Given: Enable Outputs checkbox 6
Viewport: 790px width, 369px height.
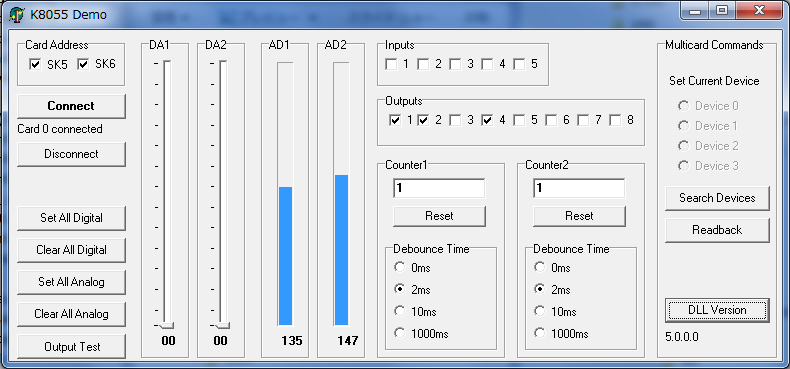Looking at the screenshot, I should tap(551, 120).
